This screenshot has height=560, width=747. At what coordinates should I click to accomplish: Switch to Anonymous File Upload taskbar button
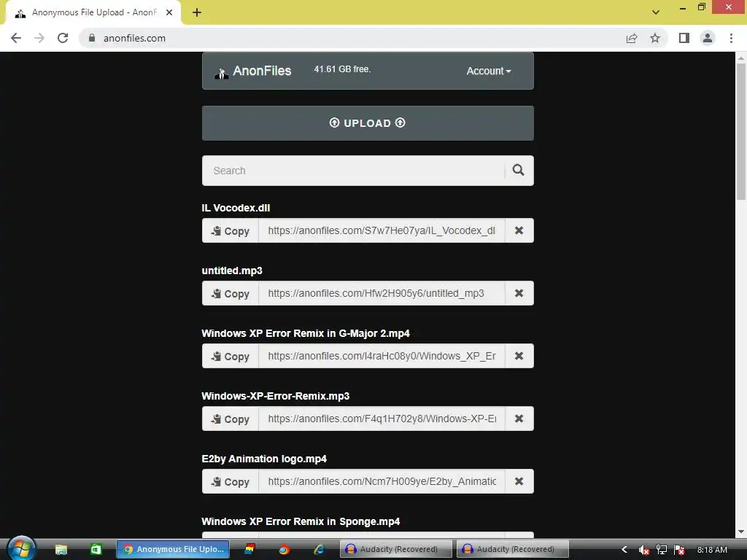173,549
